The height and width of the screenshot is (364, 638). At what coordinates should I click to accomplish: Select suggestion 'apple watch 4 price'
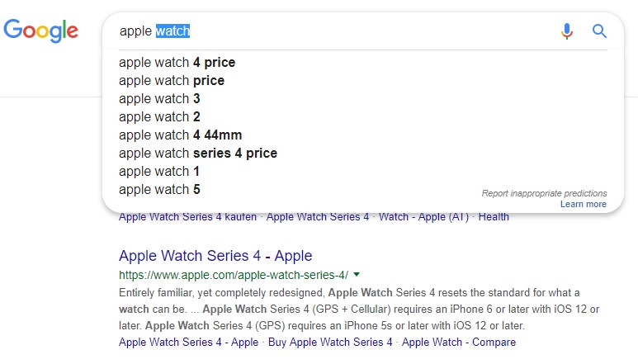tap(177, 62)
